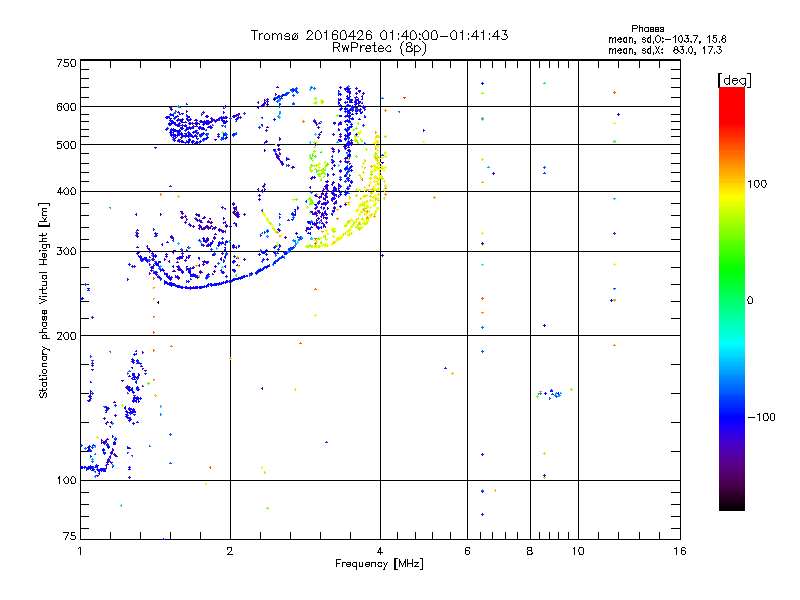Click the colorbar label '0'
Screen dimensions: 800x600
tap(750, 301)
